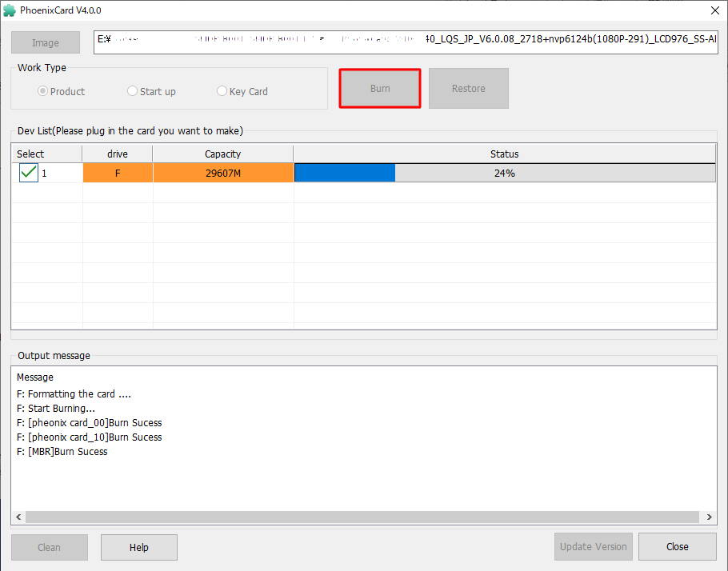
Task: Open Help
Action: click(138, 547)
